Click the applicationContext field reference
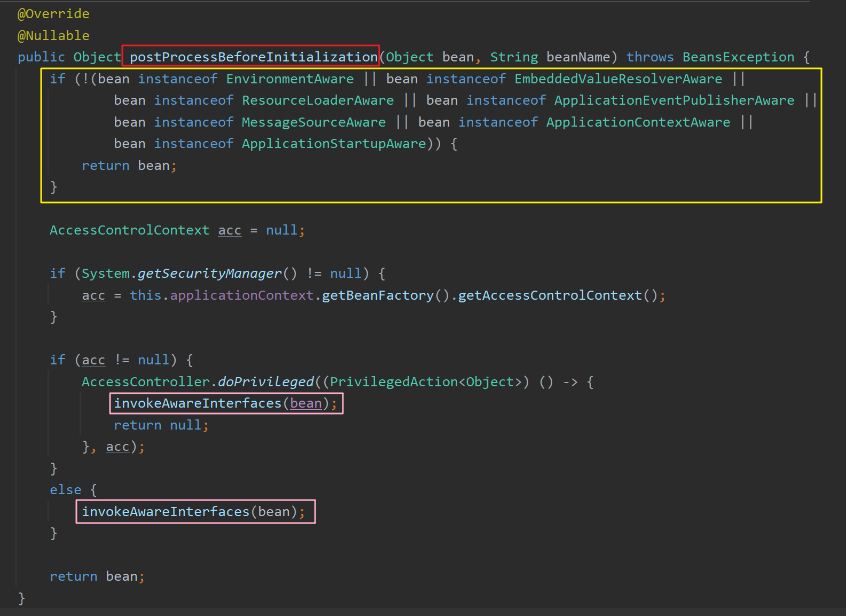This screenshot has width=846, height=616. pos(241,295)
